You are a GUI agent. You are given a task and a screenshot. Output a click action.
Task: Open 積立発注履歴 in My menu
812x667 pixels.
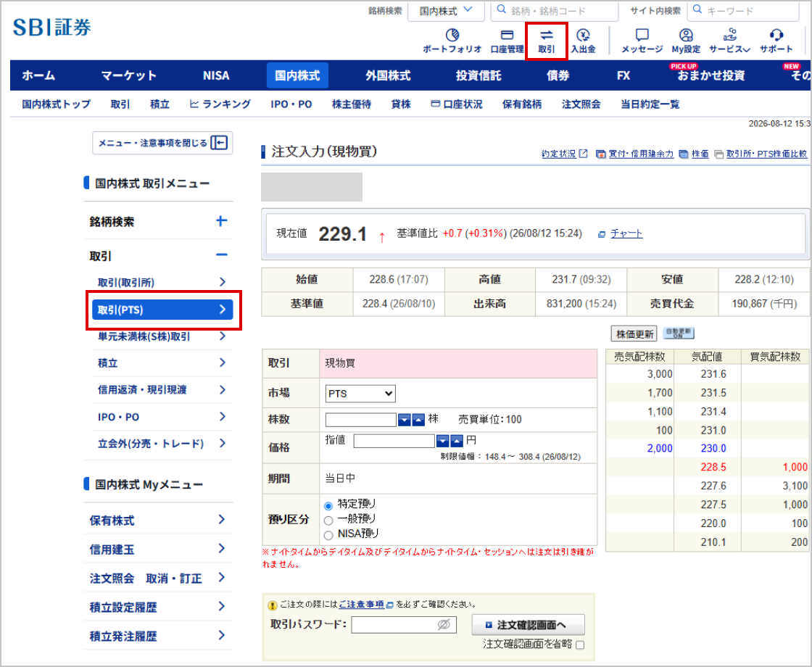click(x=158, y=636)
